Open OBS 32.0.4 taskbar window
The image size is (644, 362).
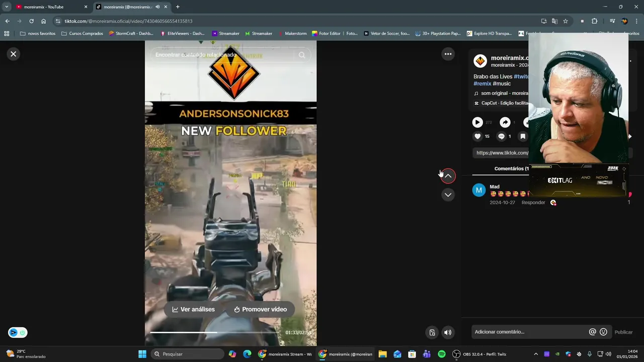pyautogui.click(x=479, y=354)
